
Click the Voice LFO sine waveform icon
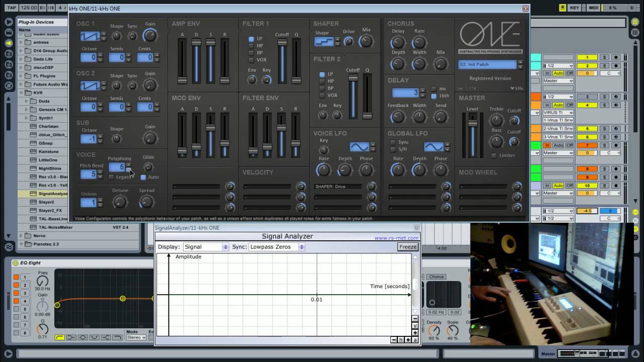coord(359,147)
